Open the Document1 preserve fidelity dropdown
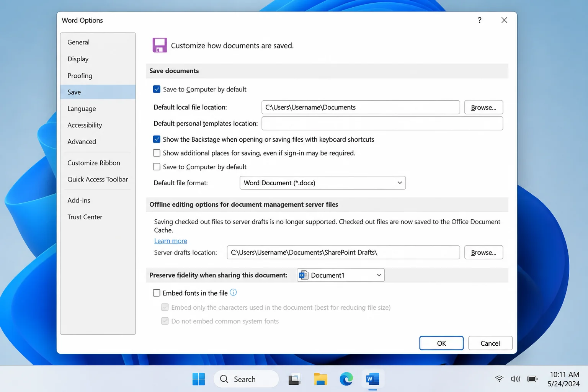Image resolution: width=588 pixels, height=392 pixels. click(341, 275)
